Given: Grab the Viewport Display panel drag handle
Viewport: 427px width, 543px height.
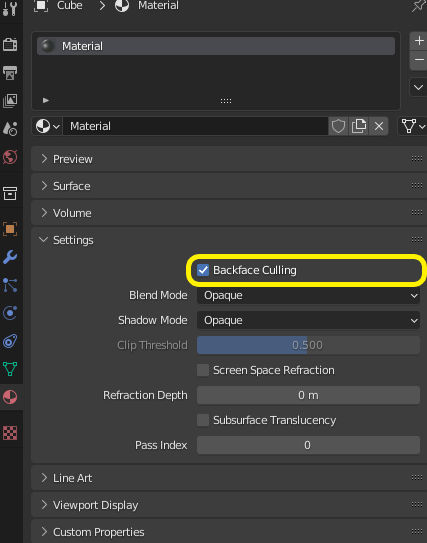Looking at the screenshot, I should tap(417, 505).
